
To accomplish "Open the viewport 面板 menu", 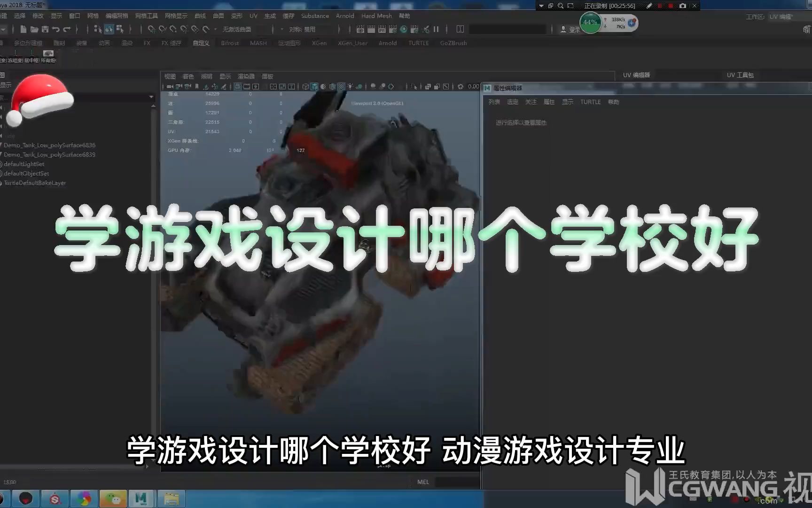I will (267, 76).
